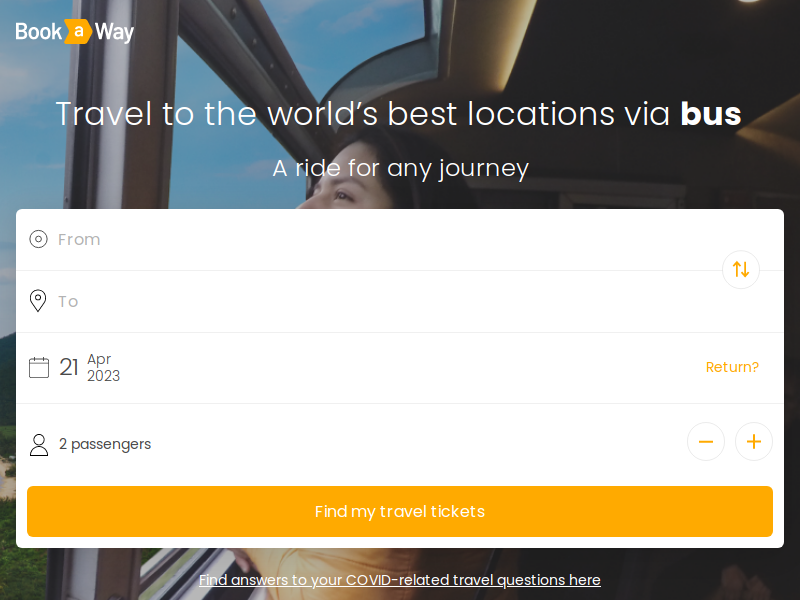Click the From origin circle icon
Image resolution: width=800 pixels, height=600 pixels.
coord(38,239)
